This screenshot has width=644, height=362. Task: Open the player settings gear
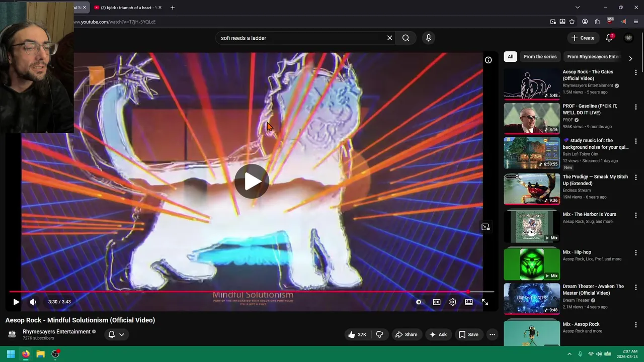tap(453, 302)
